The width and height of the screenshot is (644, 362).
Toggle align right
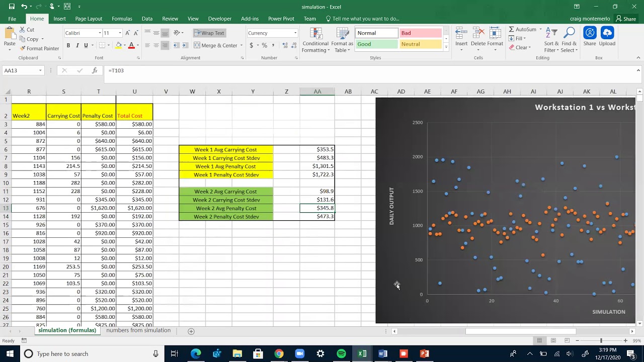point(166,45)
